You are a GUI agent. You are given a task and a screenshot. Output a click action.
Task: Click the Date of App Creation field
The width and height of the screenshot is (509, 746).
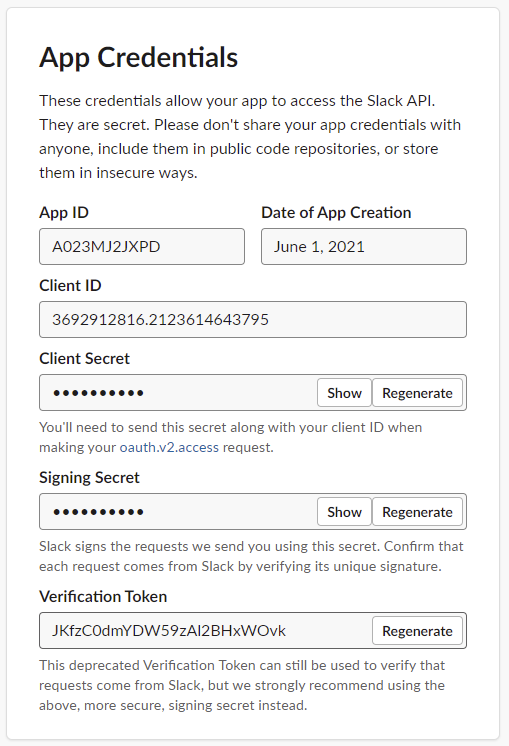pos(364,246)
